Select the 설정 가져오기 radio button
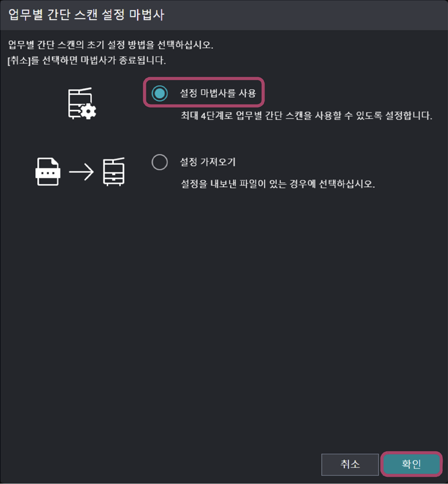Viewport: 448px width, 484px height. click(159, 162)
